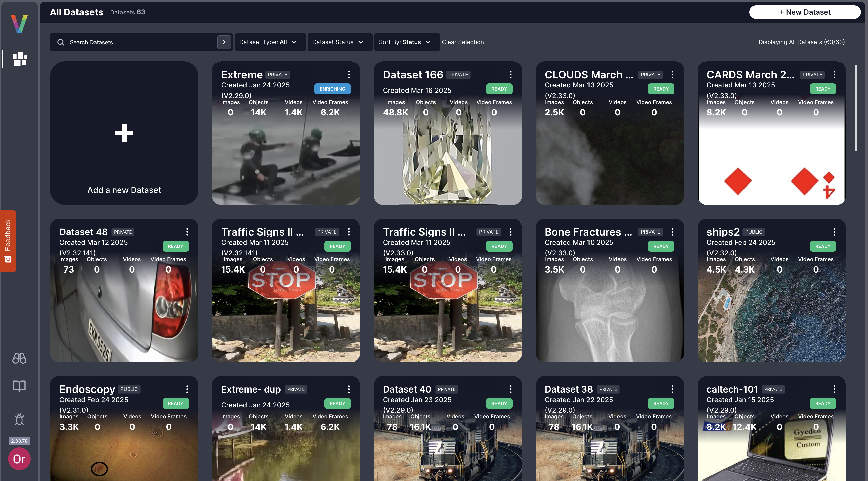
Task: Open the three-dot menu on Bone Fractures
Action: point(673,232)
